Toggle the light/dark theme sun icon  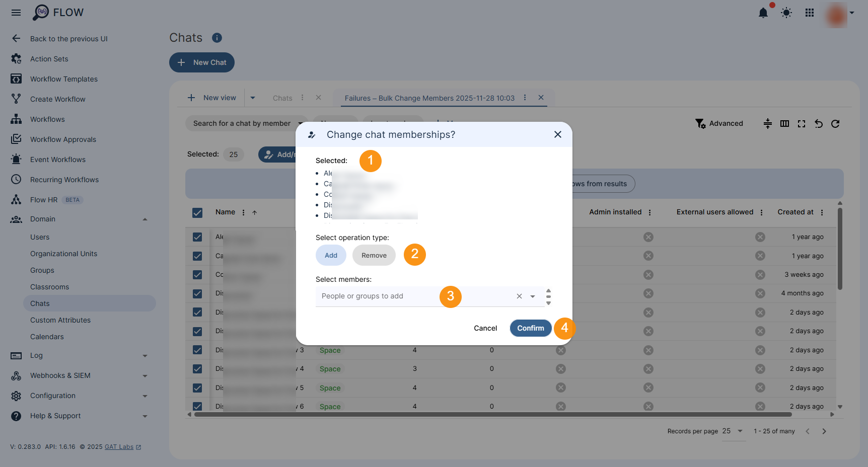tap(786, 13)
